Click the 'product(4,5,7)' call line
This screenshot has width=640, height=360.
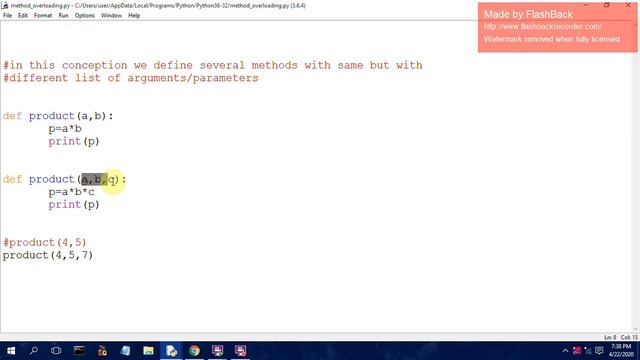coord(48,255)
